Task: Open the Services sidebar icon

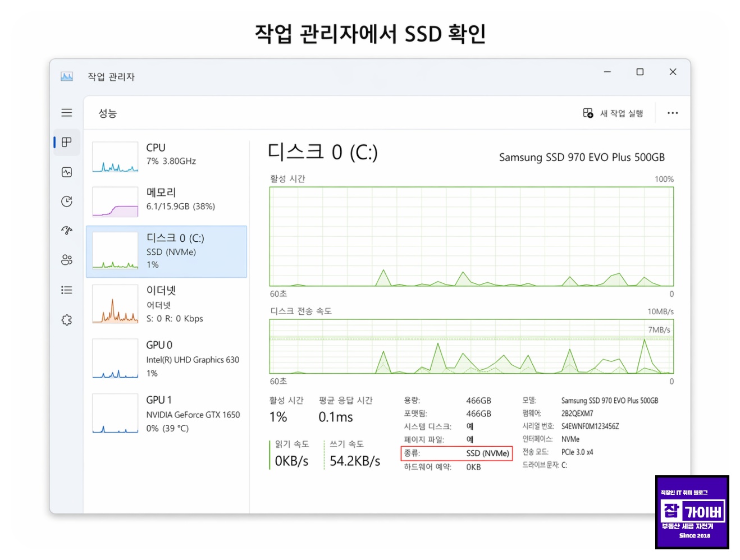Action: [67, 320]
